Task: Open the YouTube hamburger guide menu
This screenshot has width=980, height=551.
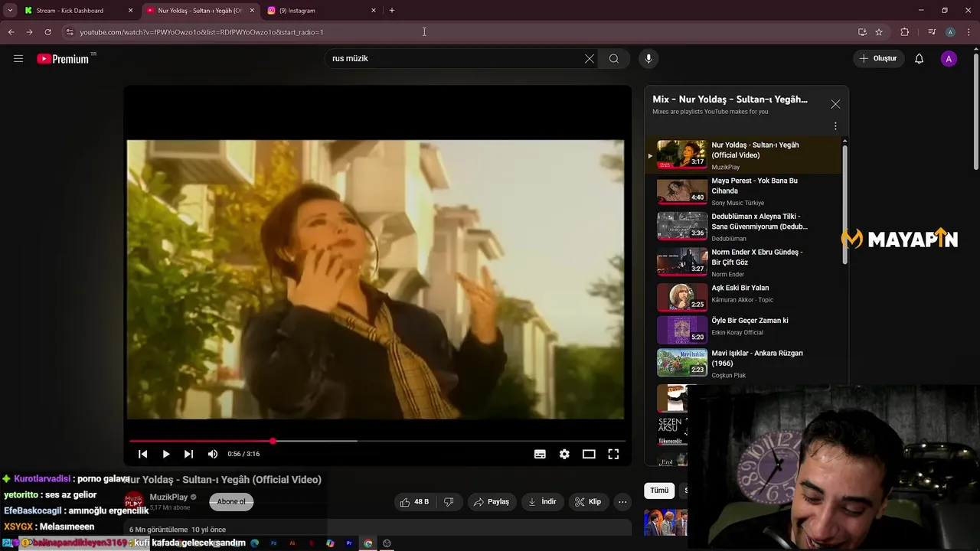Action: pos(18,58)
